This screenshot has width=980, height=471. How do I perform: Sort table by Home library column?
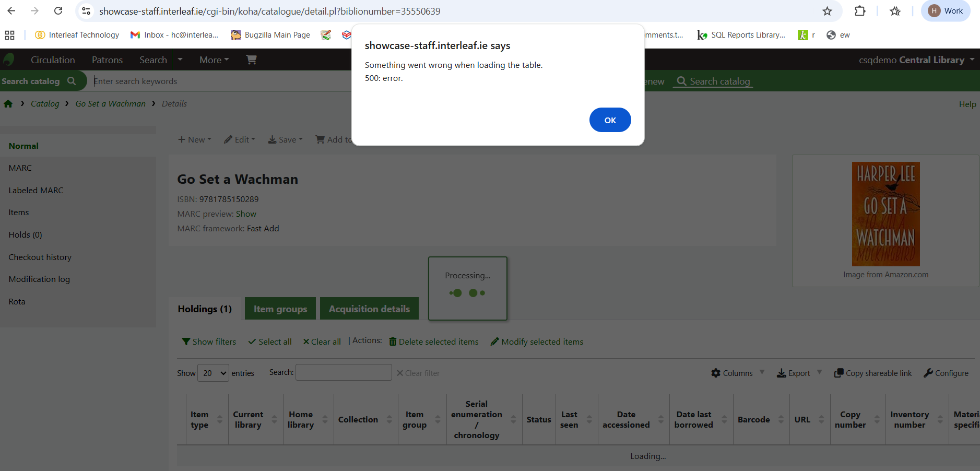(308, 419)
